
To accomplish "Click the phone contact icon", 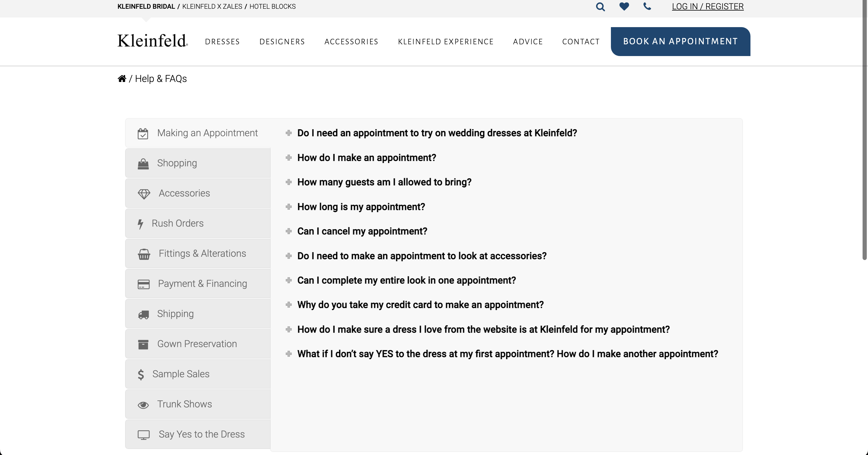I will tap(647, 6).
